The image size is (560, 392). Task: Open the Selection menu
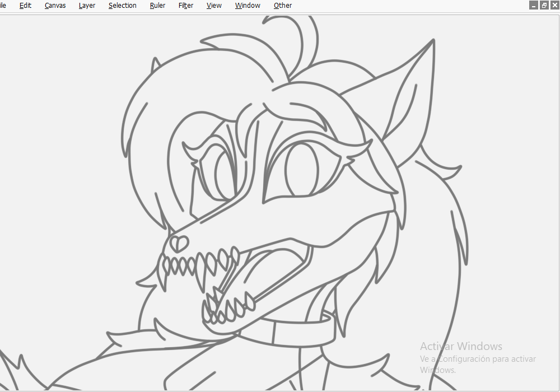click(x=123, y=6)
